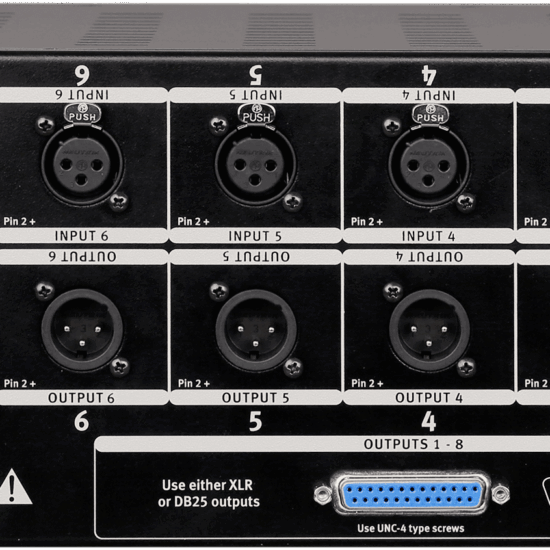The image size is (550, 550).
Task: Click the upper-left screw of INPUT 5 connector
Action: (219, 125)
